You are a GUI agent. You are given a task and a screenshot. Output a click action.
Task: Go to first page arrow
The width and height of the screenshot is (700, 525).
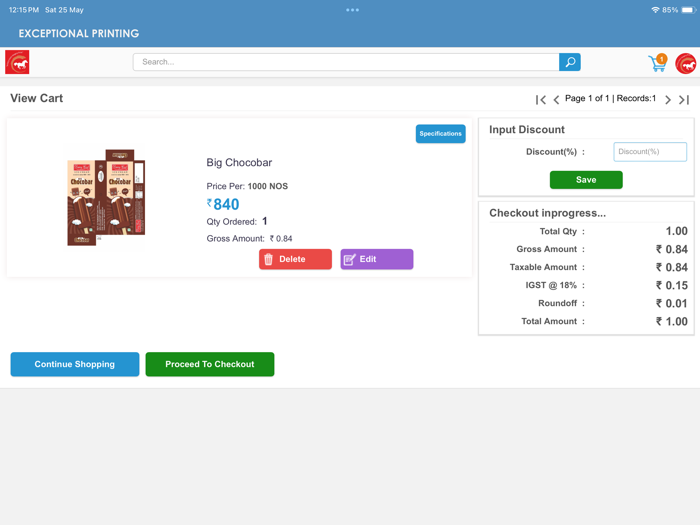[x=541, y=100]
